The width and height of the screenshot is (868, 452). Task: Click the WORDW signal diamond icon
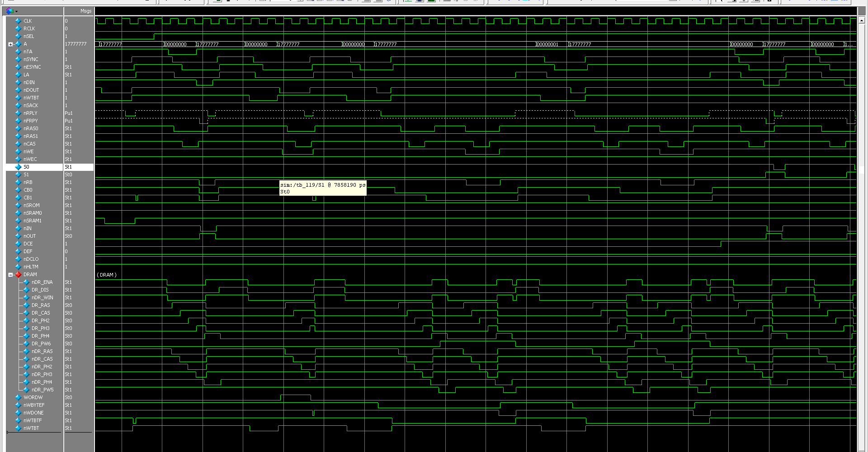click(18, 398)
